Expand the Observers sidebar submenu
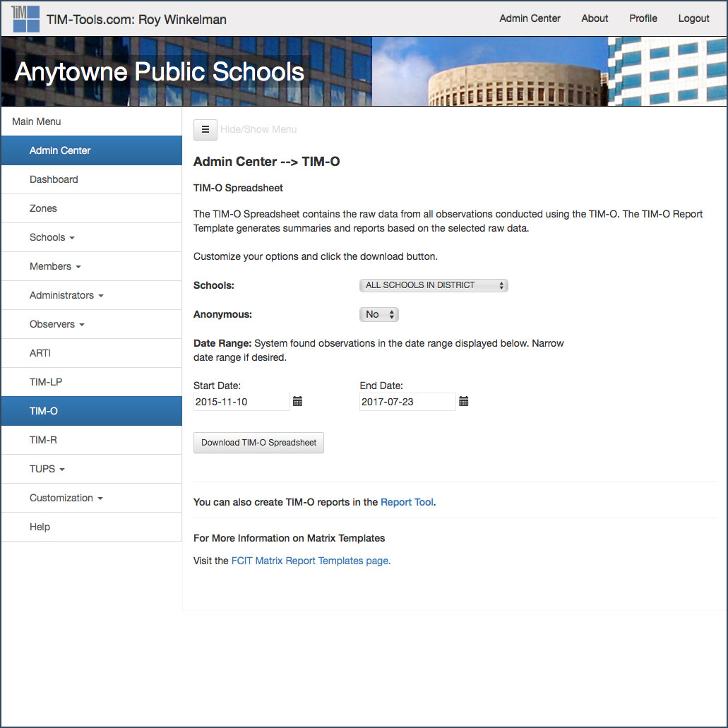Viewport: 728px width, 728px height. point(92,324)
